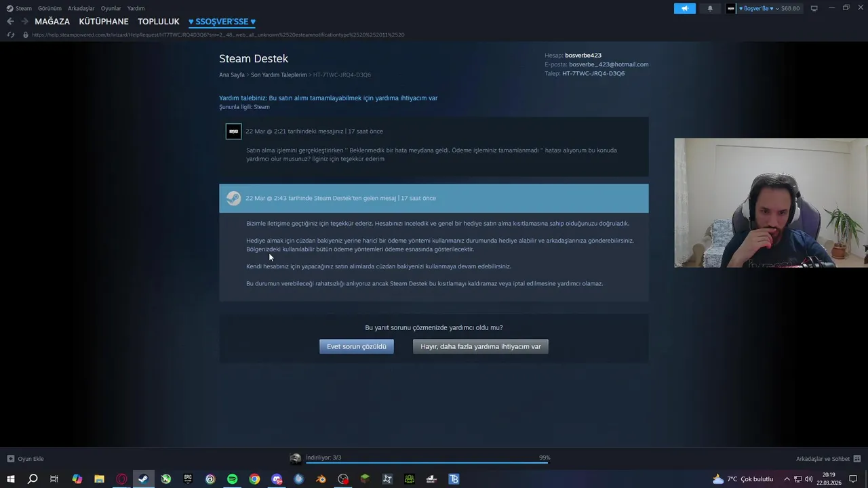Expand the hidden system tray icons chevron
Screen dimensions: 868x488
click(787, 479)
